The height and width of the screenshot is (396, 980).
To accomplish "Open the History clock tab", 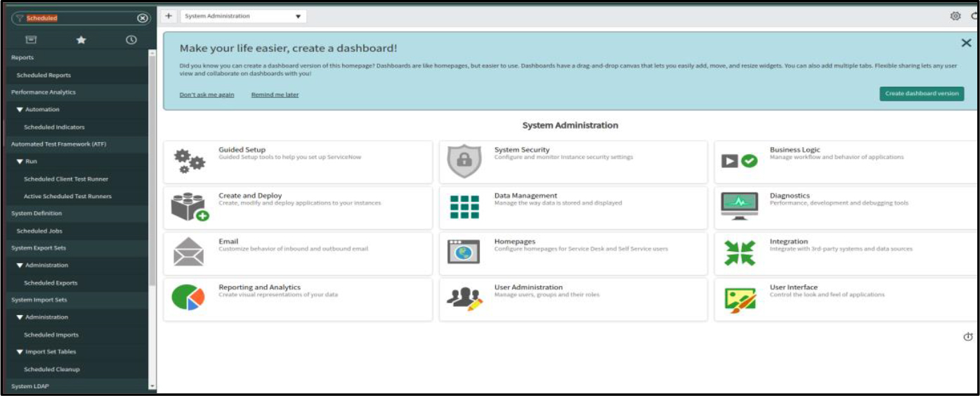I will pyautogui.click(x=131, y=40).
